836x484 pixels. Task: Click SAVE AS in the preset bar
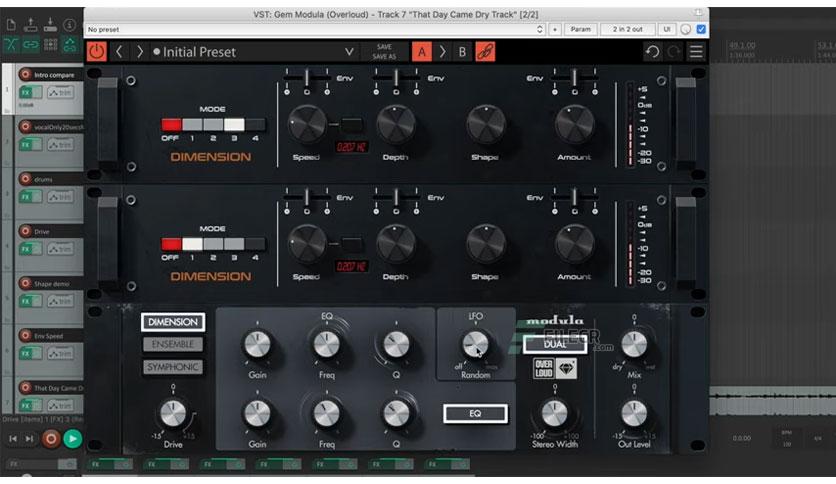tap(384, 57)
